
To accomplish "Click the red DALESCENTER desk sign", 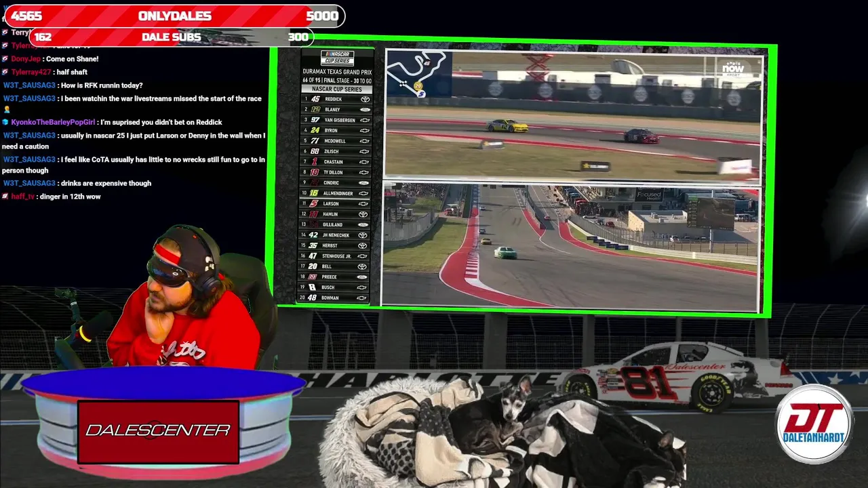I will [x=158, y=431].
